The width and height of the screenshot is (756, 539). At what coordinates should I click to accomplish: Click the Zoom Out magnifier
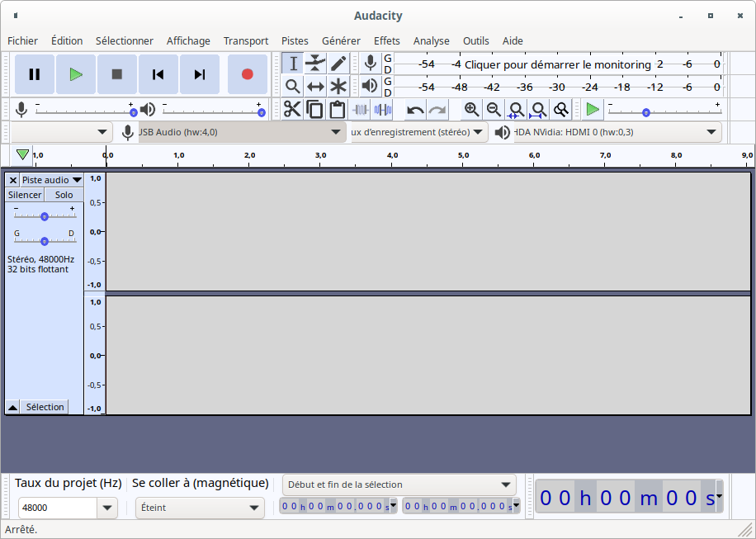[494, 110]
